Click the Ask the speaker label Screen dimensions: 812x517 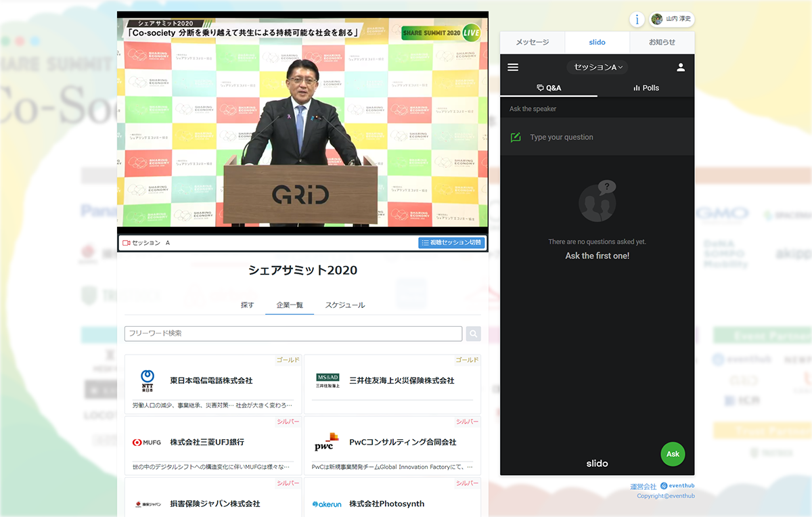pos(533,109)
